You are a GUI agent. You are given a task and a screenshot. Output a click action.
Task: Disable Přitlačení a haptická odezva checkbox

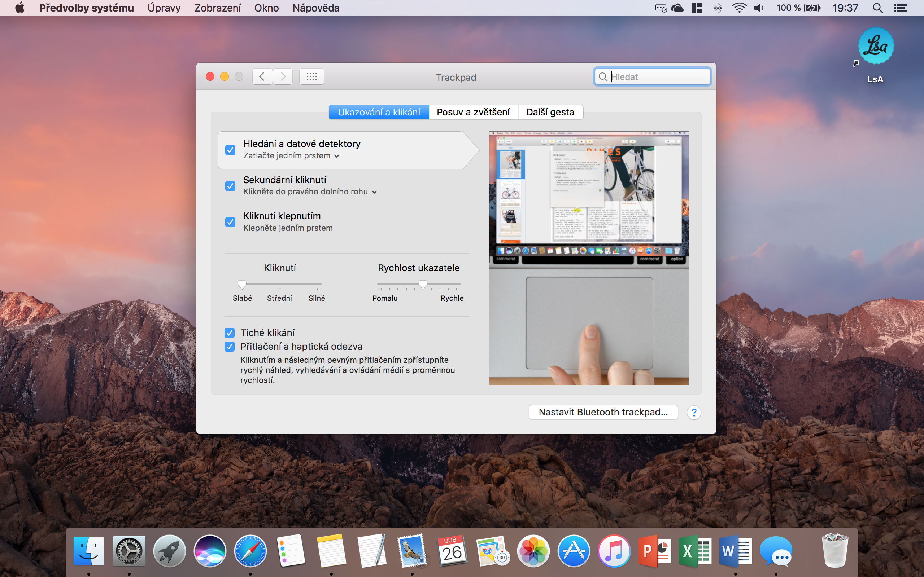230,347
